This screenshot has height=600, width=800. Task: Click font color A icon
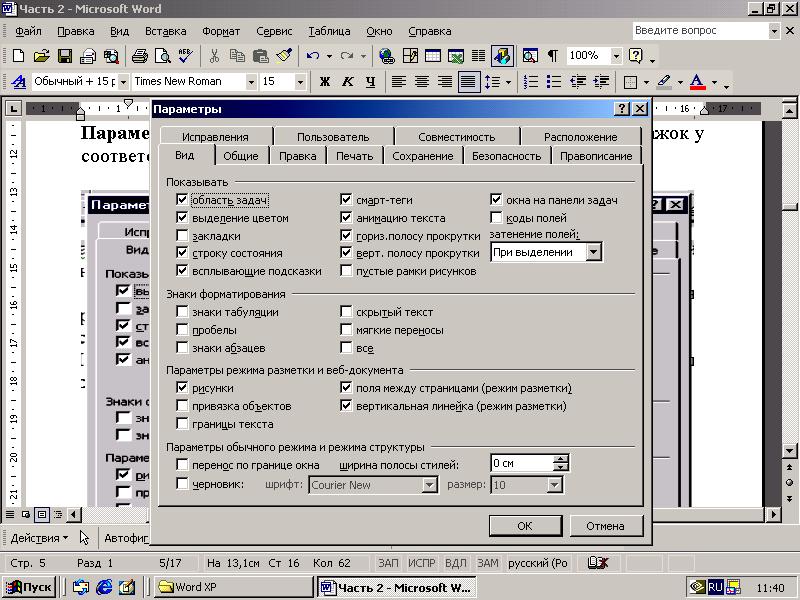coord(697,82)
